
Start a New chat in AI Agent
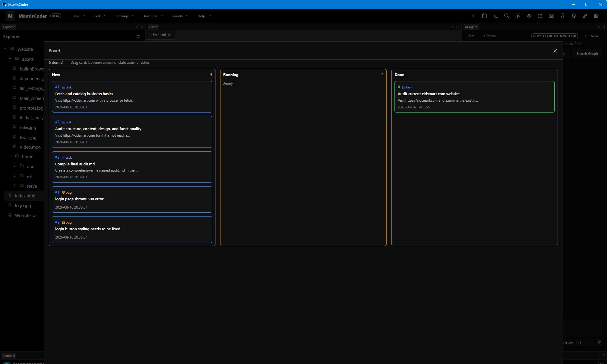tap(591, 36)
